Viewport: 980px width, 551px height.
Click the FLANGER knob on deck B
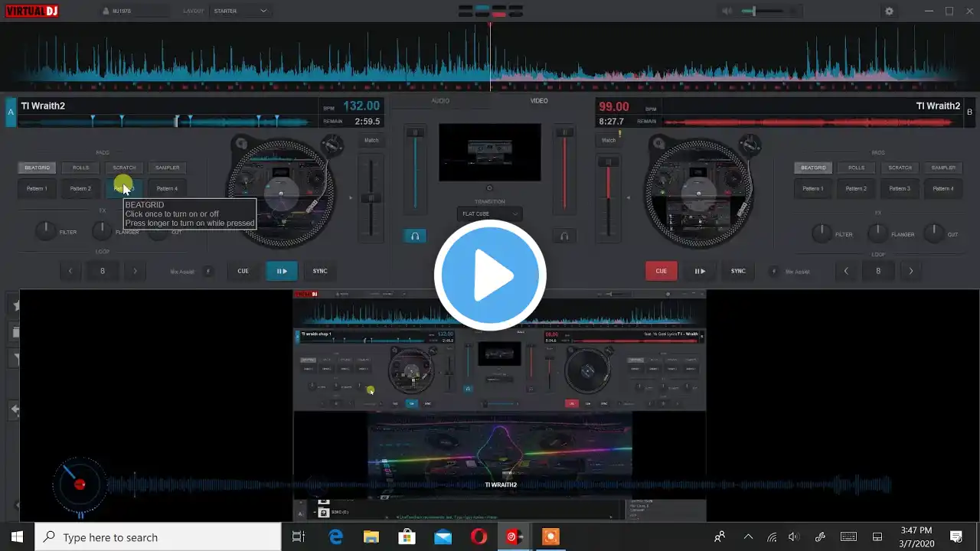(x=877, y=233)
